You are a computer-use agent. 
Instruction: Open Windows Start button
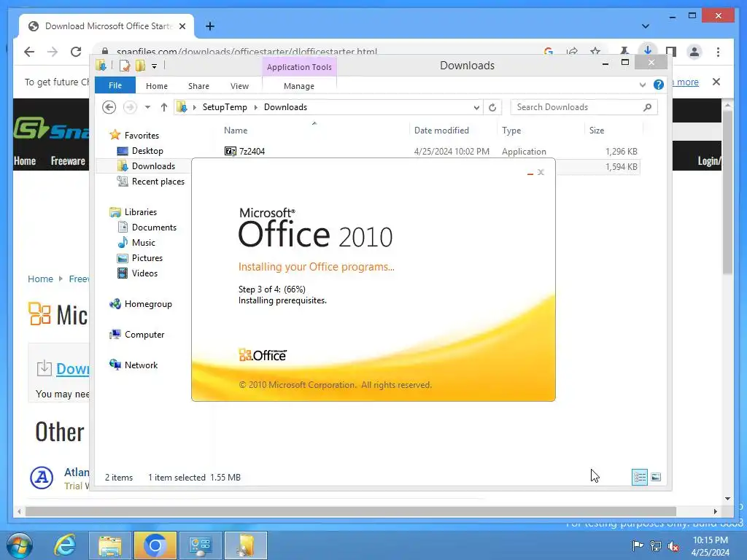(20, 545)
